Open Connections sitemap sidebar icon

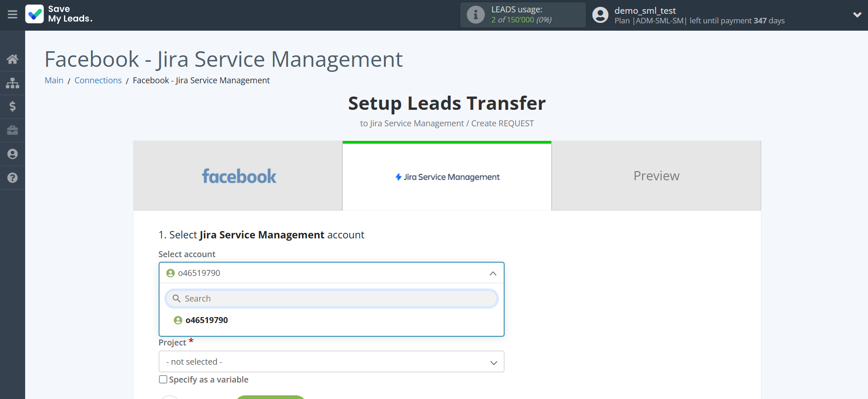tap(12, 83)
